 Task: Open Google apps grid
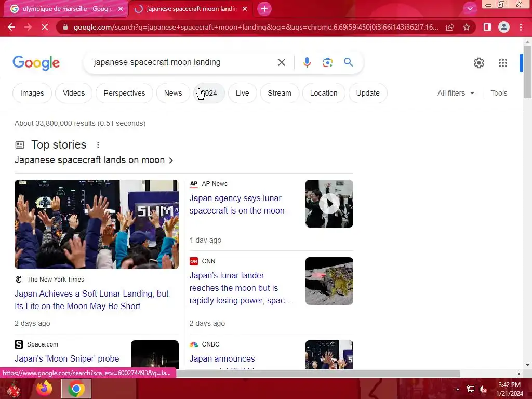[502, 63]
